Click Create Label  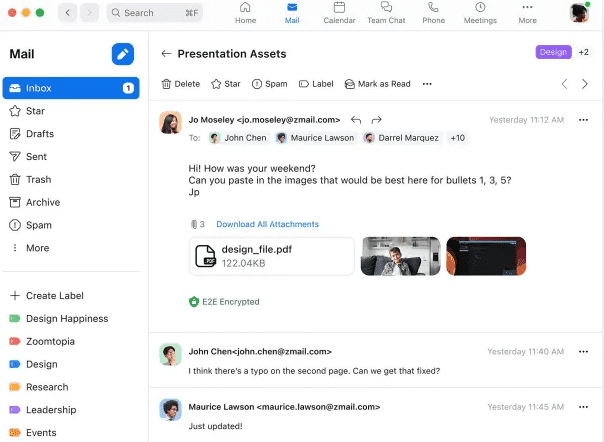(x=47, y=296)
